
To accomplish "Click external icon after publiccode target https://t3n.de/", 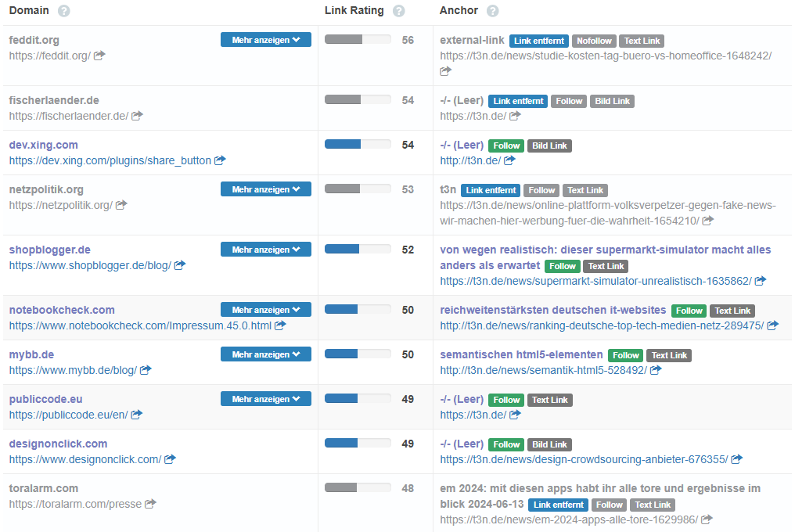I will click(x=515, y=415).
